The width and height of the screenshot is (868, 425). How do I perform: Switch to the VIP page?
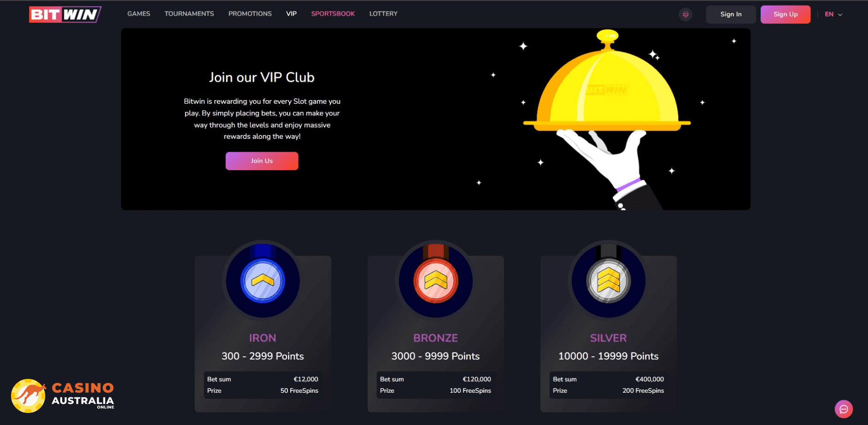click(291, 14)
